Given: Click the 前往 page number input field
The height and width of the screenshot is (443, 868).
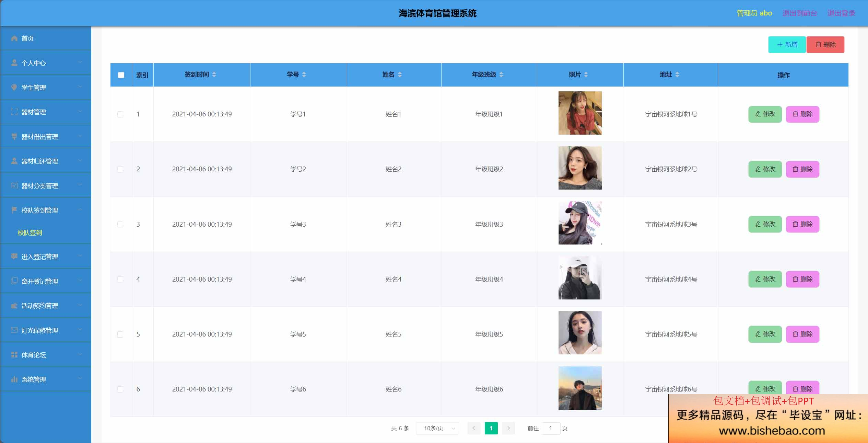Looking at the screenshot, I should [550, 428].
